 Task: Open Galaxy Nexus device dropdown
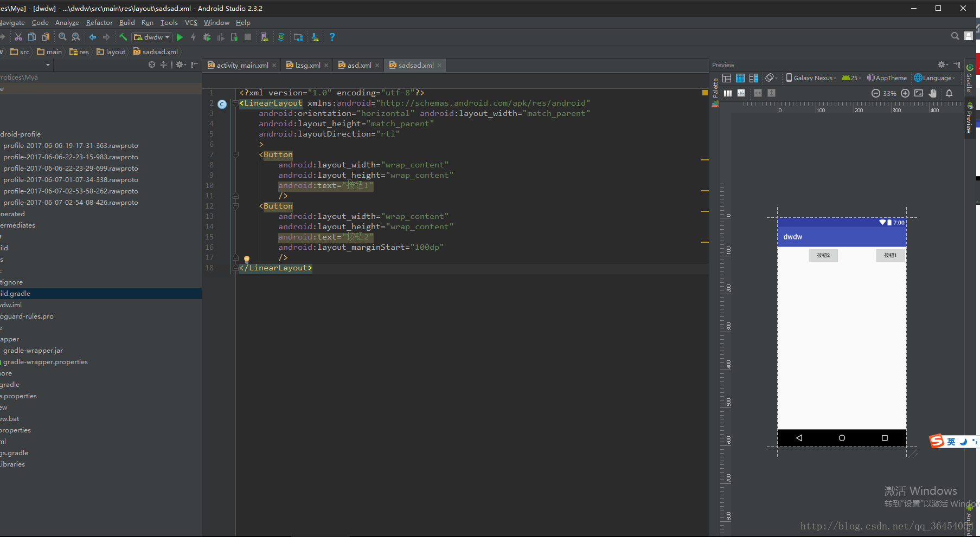tap(811, 78)
